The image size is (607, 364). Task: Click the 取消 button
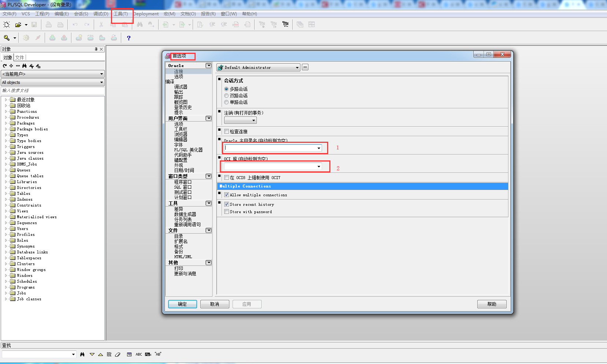click(x=215, y=304)
